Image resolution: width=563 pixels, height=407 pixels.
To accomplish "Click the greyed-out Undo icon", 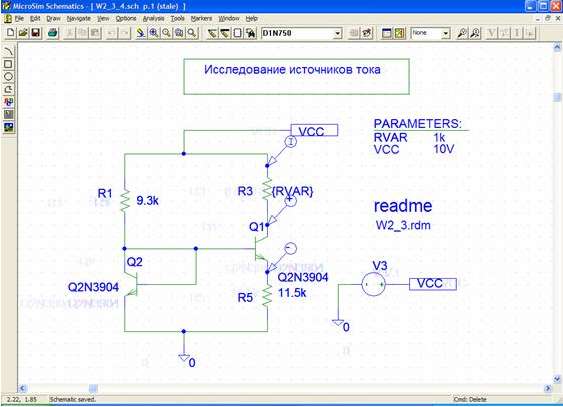I will pos(112,33).
